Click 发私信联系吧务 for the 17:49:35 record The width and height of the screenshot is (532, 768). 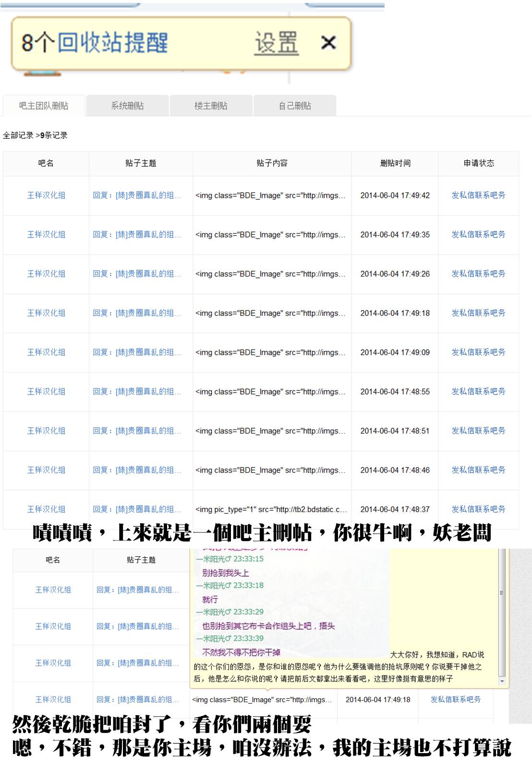[478, 235]
